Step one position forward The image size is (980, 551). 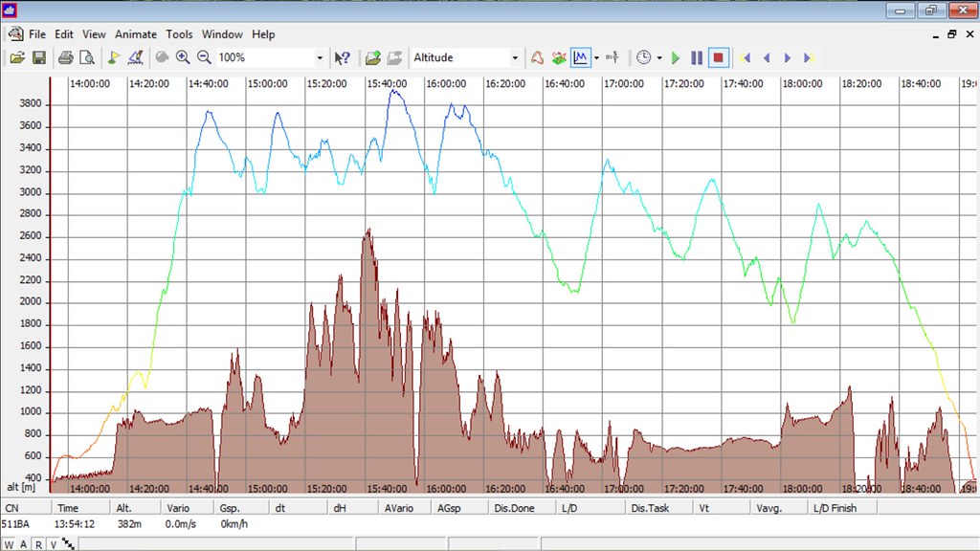pos(788,58)
